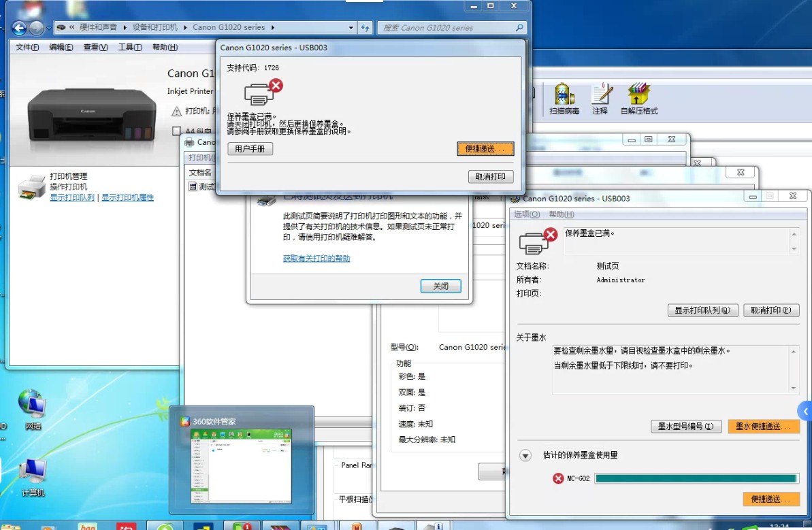Open 选项(O) menu in status monitor

coord(527,214)
